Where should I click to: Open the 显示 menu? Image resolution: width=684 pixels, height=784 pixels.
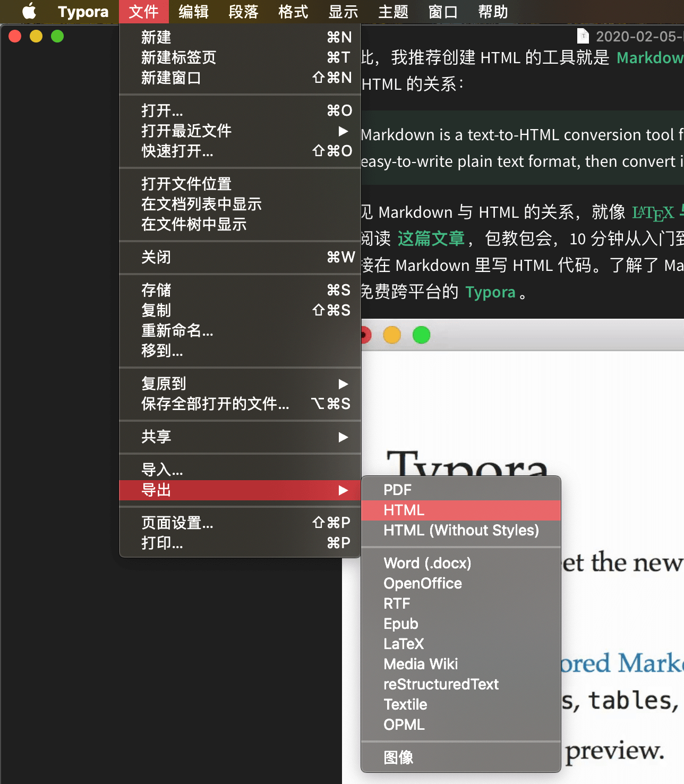click(x=343, y=12)
